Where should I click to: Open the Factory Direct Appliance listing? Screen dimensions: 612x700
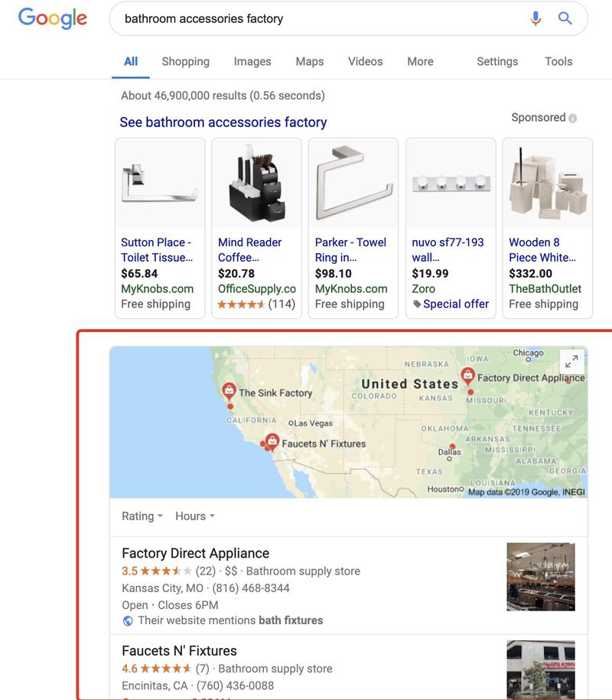tap(196, 553)
